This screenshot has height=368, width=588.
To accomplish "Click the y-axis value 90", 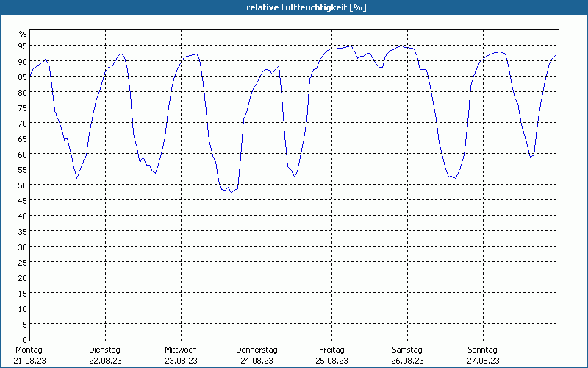I will (23, 61).
